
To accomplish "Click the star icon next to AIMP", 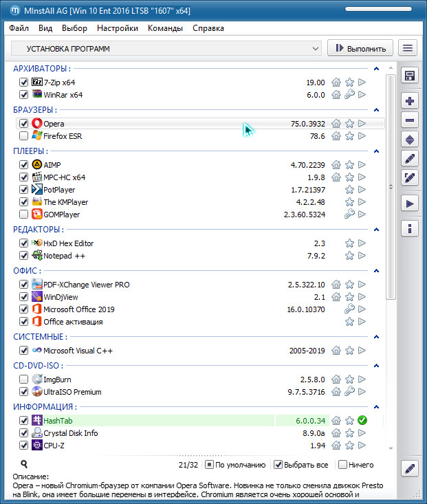I will point(349,165).
